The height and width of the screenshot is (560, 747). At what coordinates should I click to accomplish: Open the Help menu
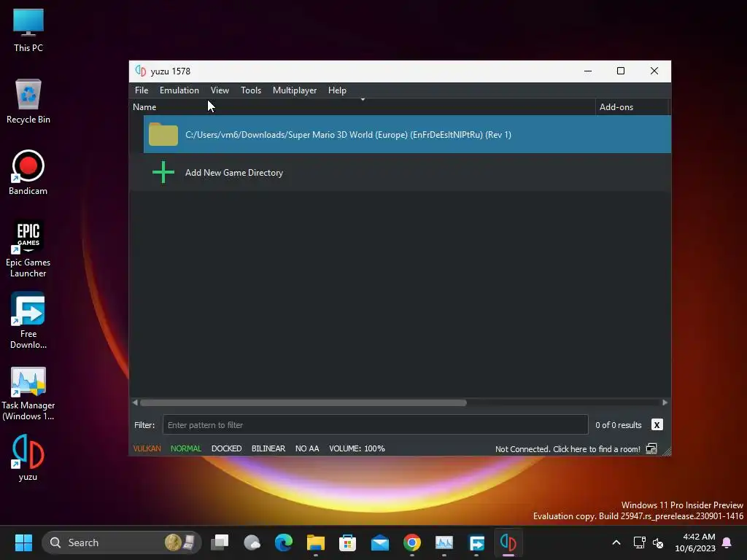pyautogui.click(x=337, y=90)
